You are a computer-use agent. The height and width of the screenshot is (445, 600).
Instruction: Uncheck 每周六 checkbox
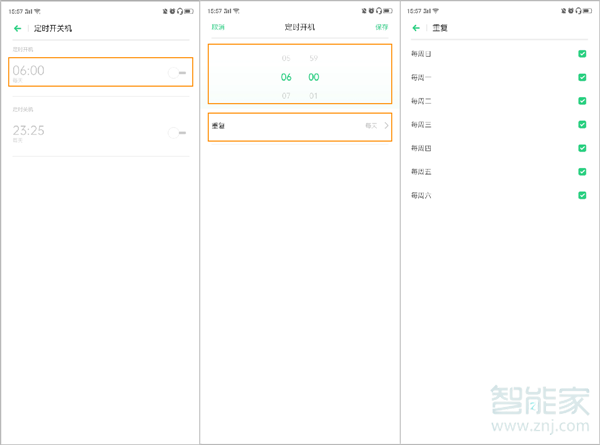[582, 195]
